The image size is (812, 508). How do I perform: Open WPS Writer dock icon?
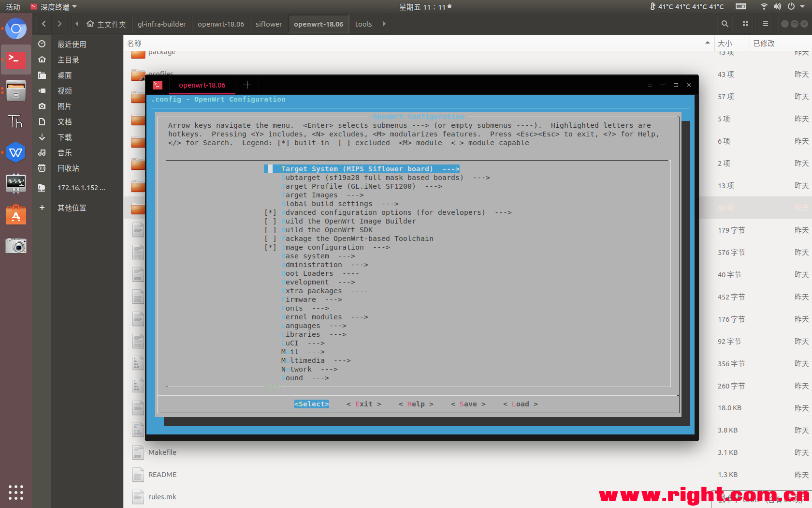pos(16,152)
